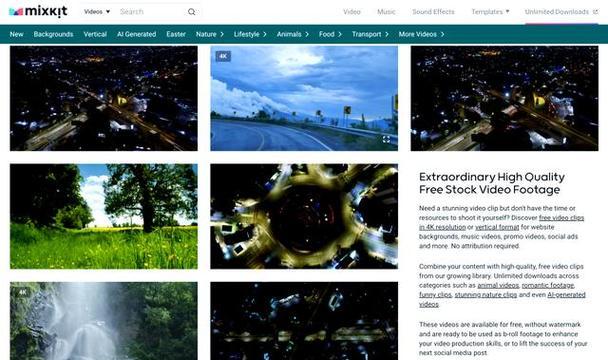Open the Music top navigation link

386,12
